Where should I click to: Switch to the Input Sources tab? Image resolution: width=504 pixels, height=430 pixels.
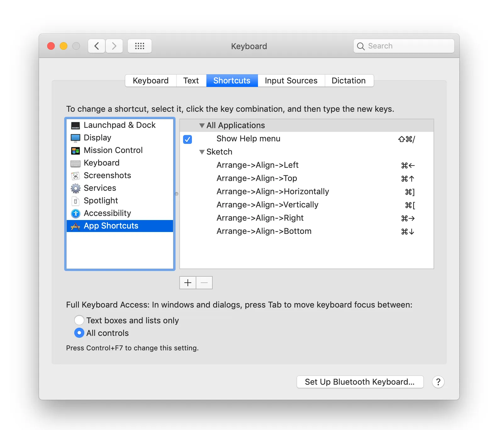pos(291,81)
